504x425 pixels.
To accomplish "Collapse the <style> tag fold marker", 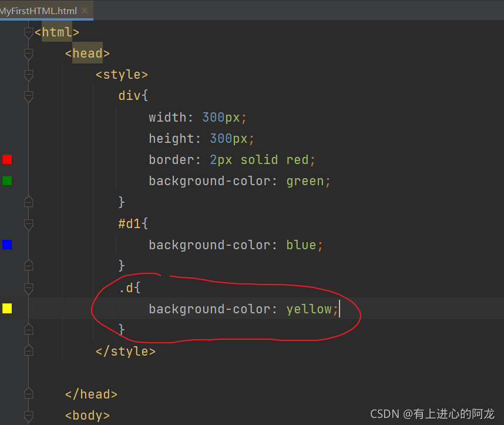I will tap(29, 75).
